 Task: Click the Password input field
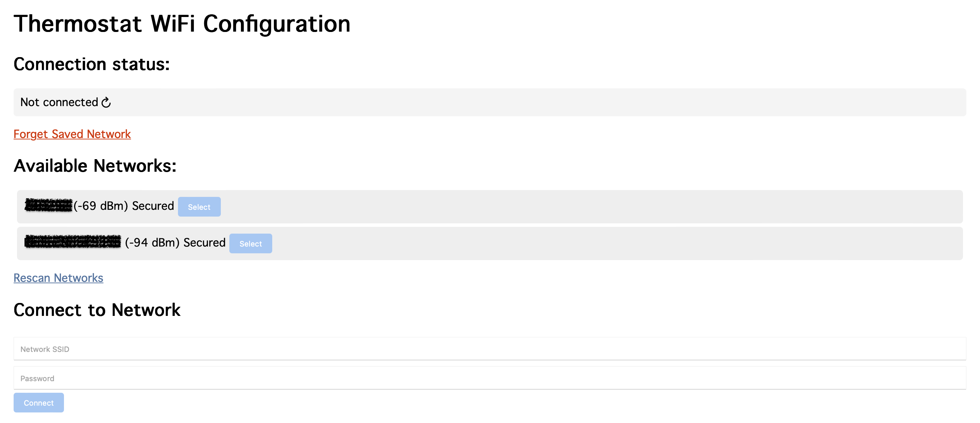[490, 378]
